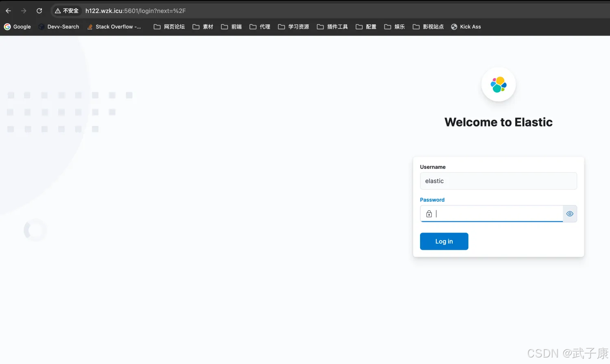Focus the address bar URL h122.wzk.icu
Image resolution: width=610 pixels, height=364 pixels.
(135, 11)
